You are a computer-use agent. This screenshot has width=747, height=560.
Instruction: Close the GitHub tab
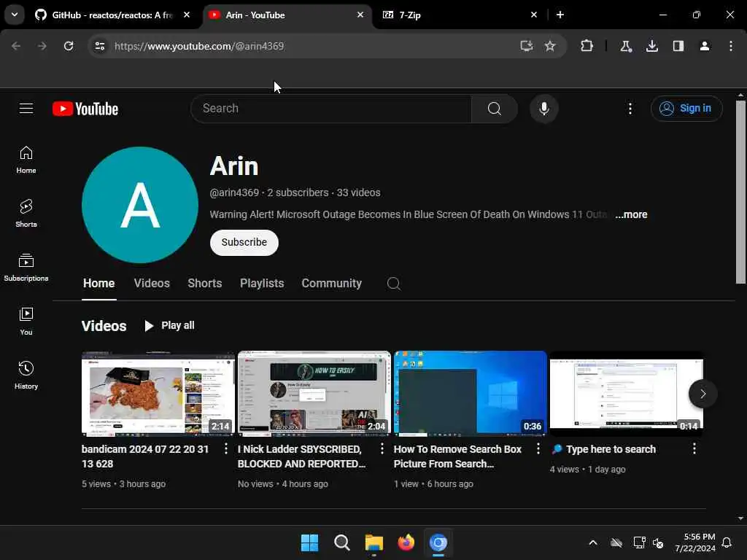click(187, 15)
